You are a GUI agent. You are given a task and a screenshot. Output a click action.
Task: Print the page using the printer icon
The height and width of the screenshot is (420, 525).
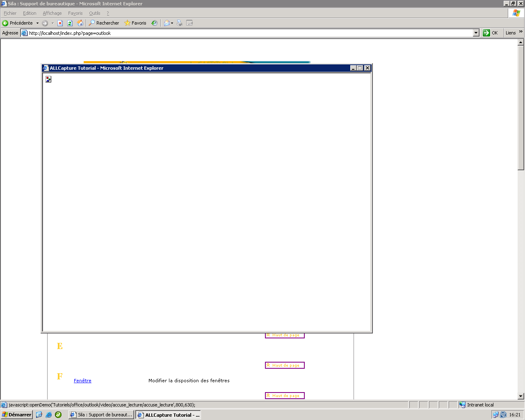point(179,23)
